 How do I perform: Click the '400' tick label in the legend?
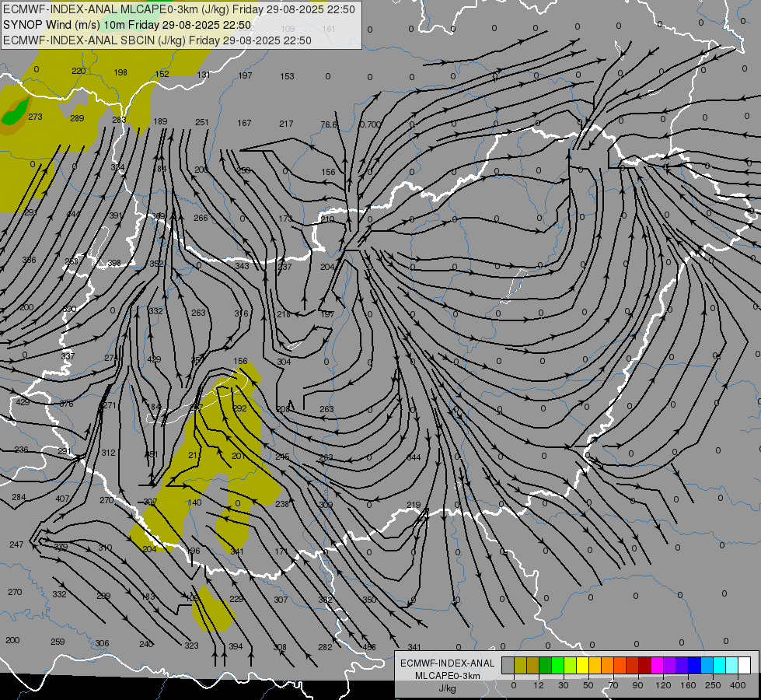click(x=738, y=685)
